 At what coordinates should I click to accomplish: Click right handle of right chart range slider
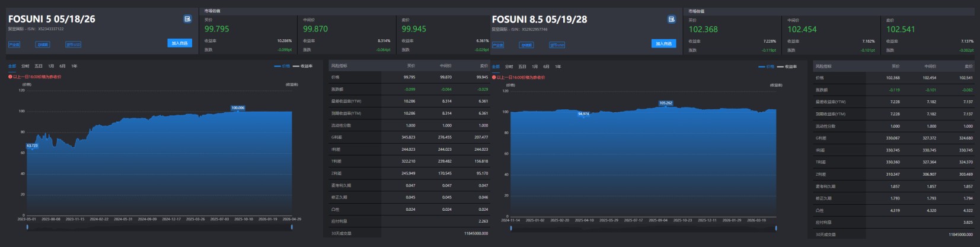pyautogui.click(x=776, y=227)
